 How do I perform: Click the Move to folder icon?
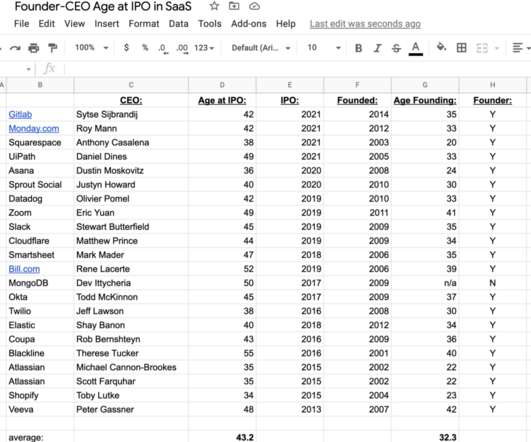(234, 6)
